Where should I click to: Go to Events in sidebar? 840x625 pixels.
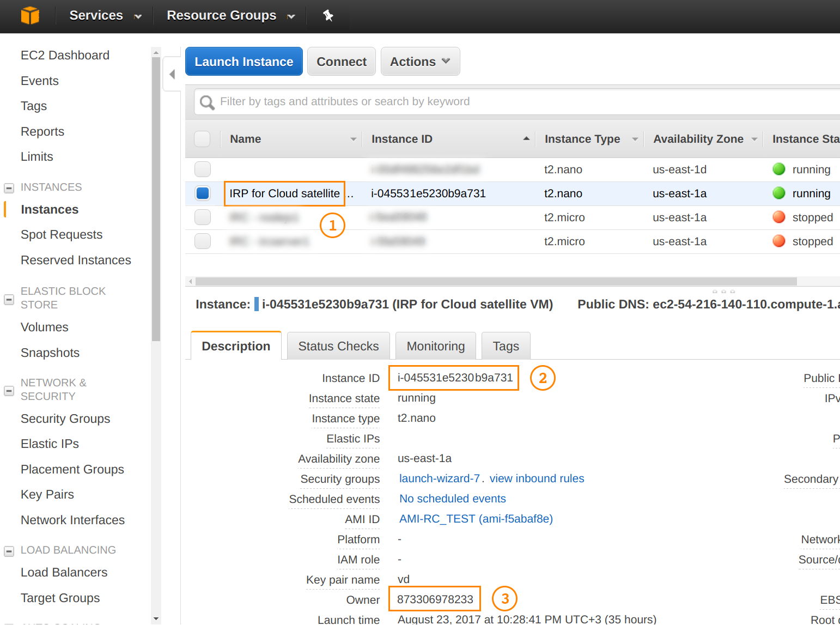click(x=40, y=81)
